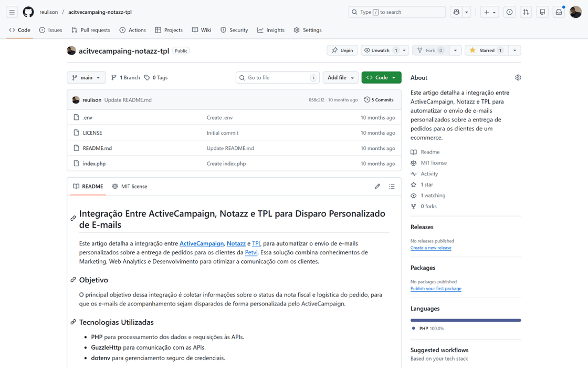Open the sidebar hamburger menu
The width and height of the screenshot is (588, 368).
pyautogui.click(x=12, y=12)
